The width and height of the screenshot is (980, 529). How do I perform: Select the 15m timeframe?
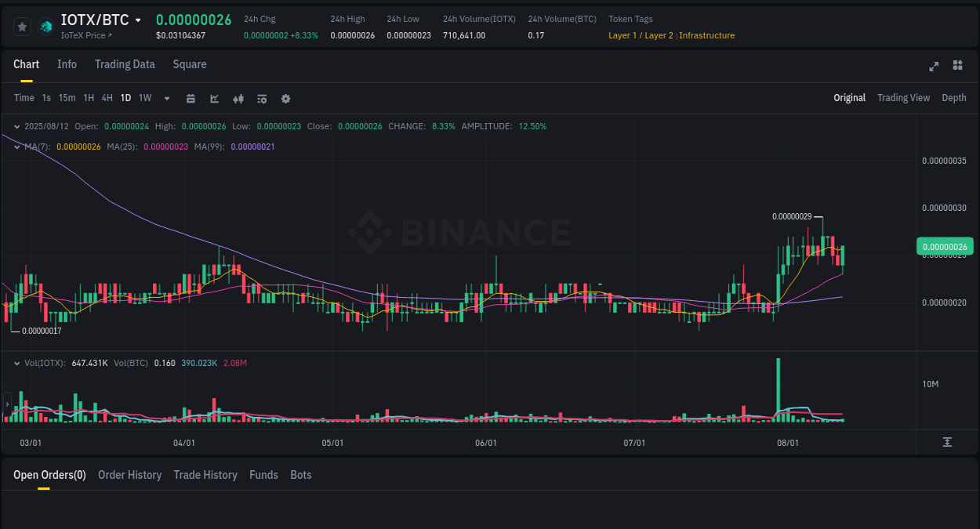[67, 98]
